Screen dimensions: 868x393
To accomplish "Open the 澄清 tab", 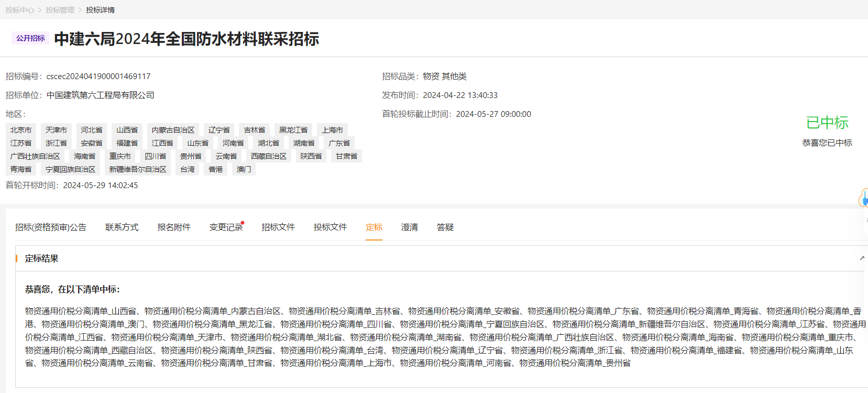I will pyautogui.click(x=410, y=227).
